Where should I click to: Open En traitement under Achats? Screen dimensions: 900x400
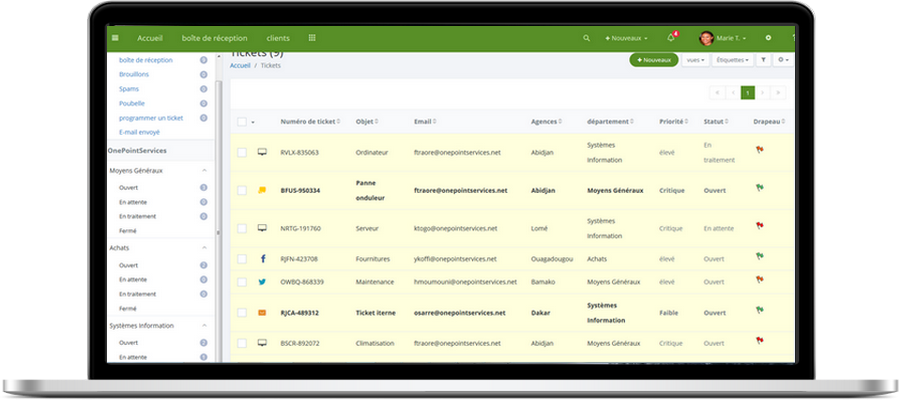pyautogui.click(x=137, y=294)
